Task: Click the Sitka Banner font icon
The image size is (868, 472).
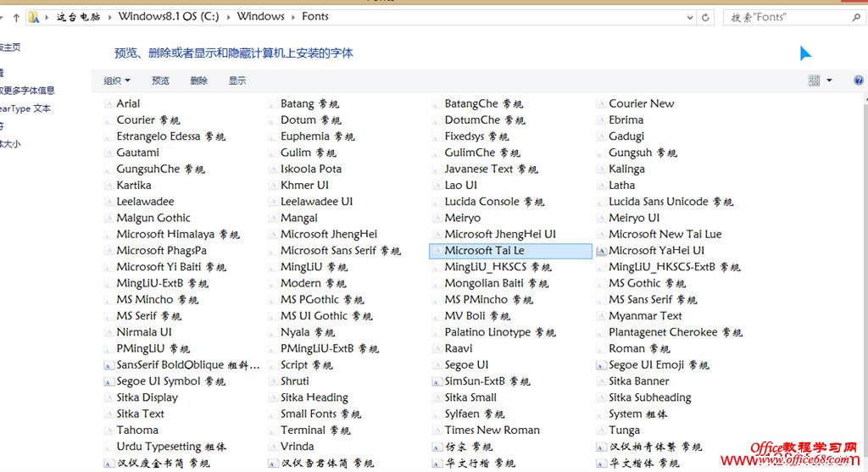Action: coord(601,382)
